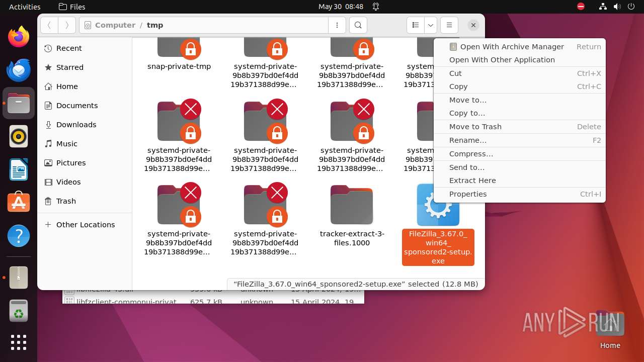Click the red do-not-disturb tray icon
Viewport: 644px width, 362px height.
tap(581, 7)
